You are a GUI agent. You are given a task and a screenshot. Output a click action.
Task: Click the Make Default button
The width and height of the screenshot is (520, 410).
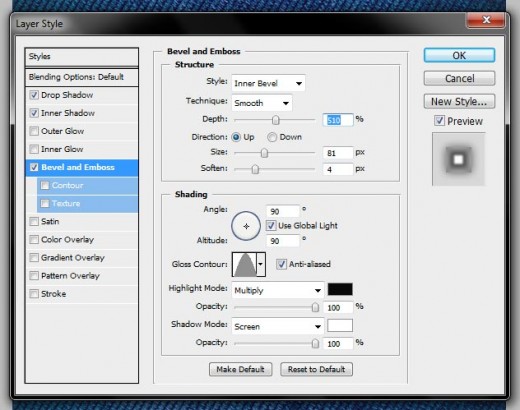(x=240, y=369)
